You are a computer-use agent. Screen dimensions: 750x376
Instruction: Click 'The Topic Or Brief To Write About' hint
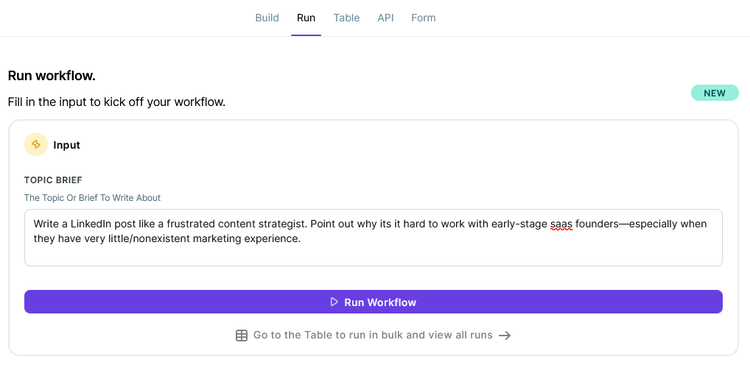point(92,198)
